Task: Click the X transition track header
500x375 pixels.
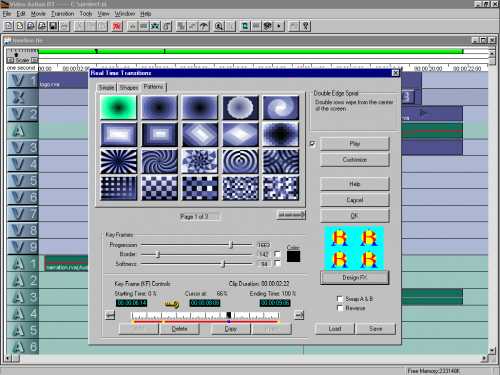Action: tap(23, 97)
